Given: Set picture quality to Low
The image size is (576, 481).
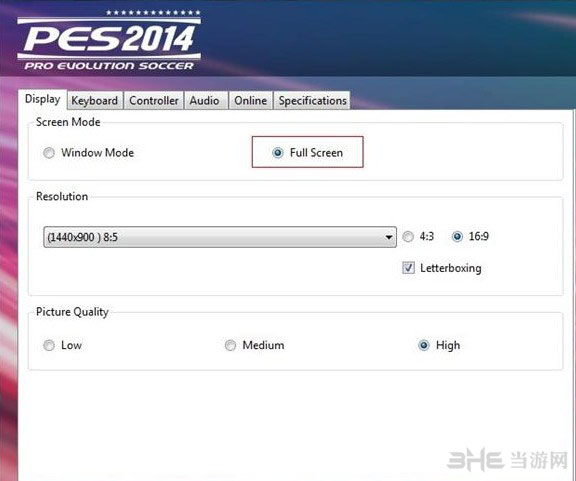Looking at the screenshot, I should pyautogui.click(x=49, y=345).
